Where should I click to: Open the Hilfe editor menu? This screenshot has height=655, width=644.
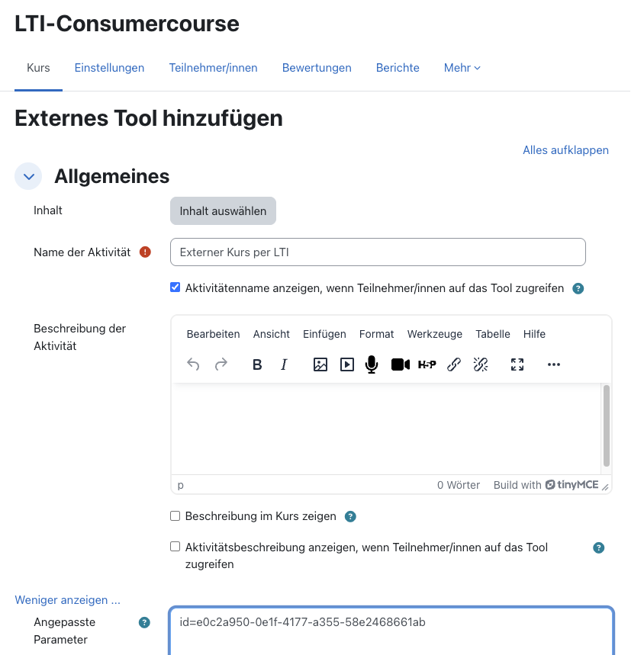[534, 334]
